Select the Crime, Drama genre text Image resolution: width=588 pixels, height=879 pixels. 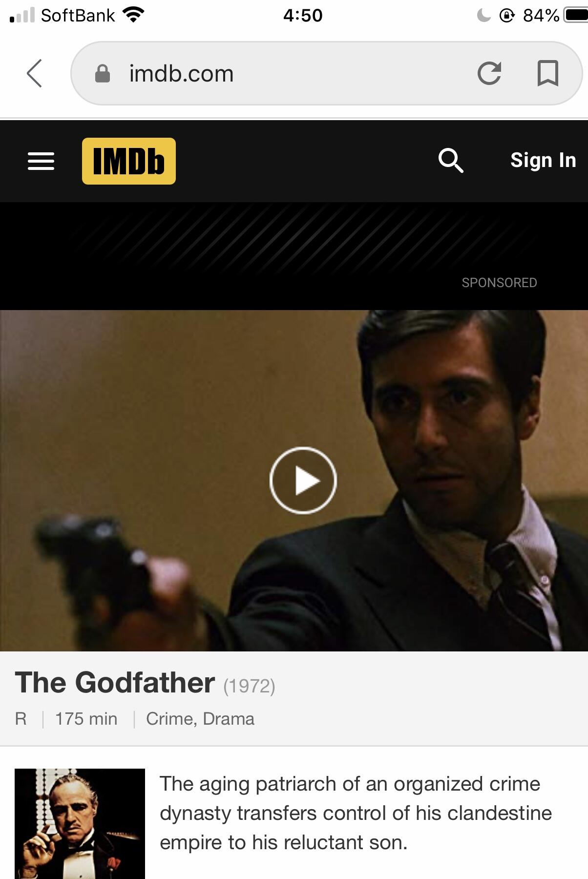point(200,719)
